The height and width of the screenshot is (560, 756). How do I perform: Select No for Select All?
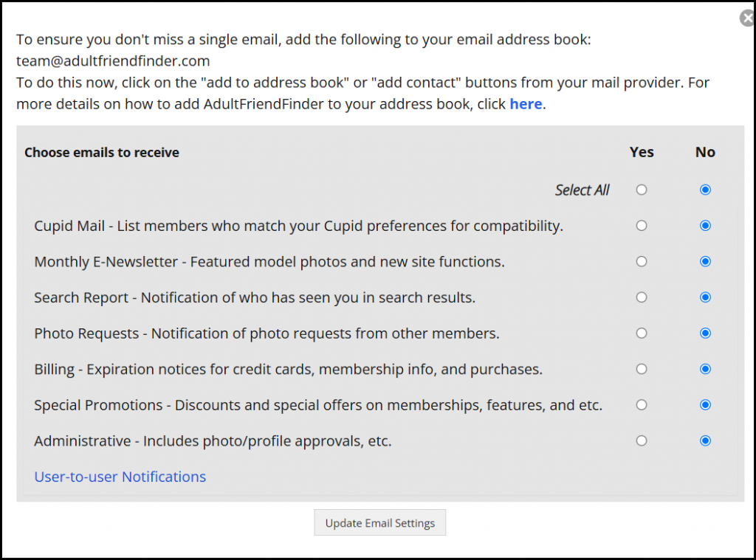click(705, 190)
